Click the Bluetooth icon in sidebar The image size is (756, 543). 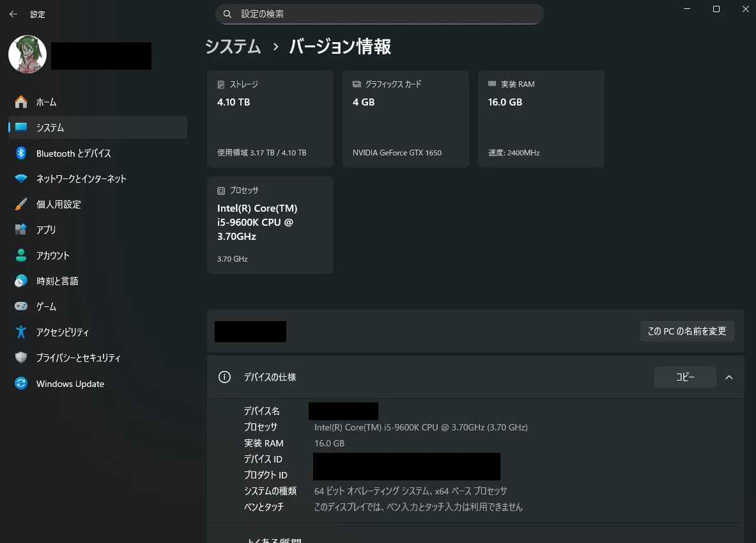(21, 153)
